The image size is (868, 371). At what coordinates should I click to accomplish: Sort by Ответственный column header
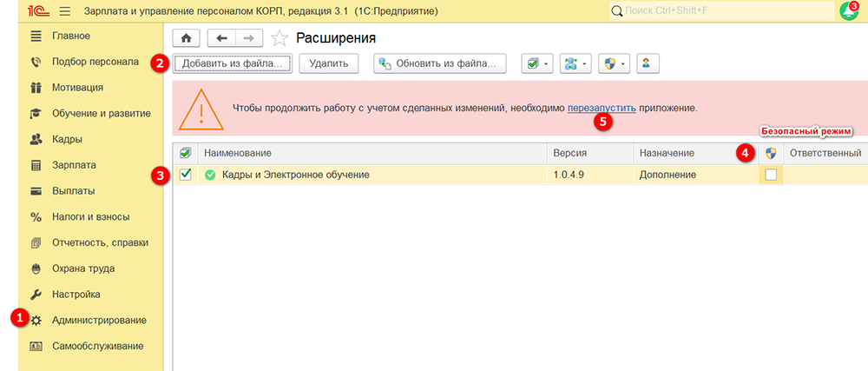825,153
